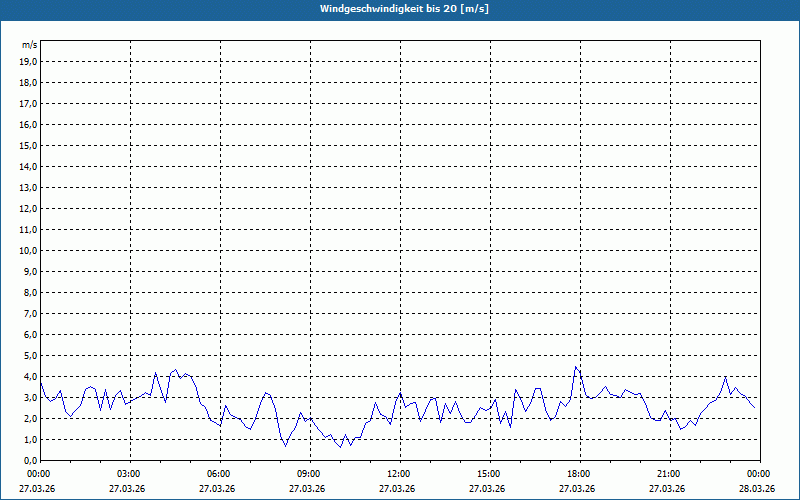The image size is (800, 500).
Task: Click the 17,0 y-axis label
Action: tap(29, 104)
